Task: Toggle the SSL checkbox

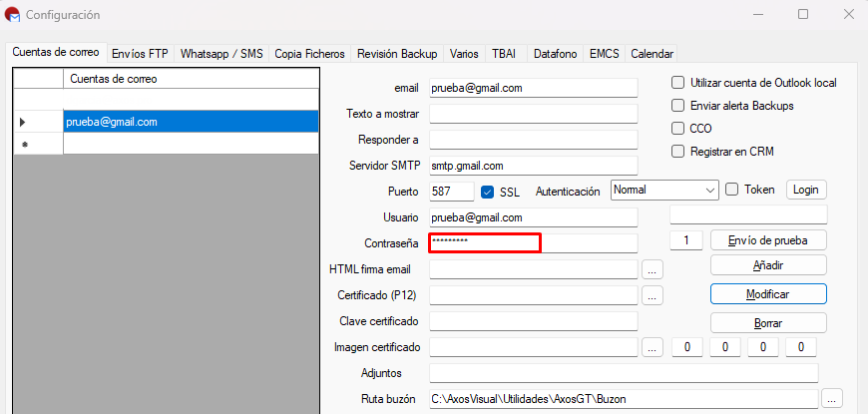Action: pos(487,193)
